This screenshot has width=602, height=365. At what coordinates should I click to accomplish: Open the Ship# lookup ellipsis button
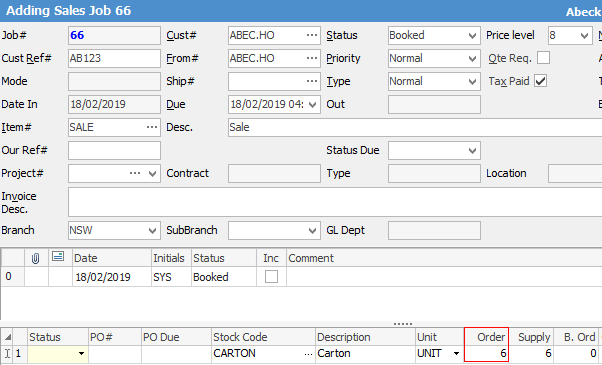(x=312, y=81)
